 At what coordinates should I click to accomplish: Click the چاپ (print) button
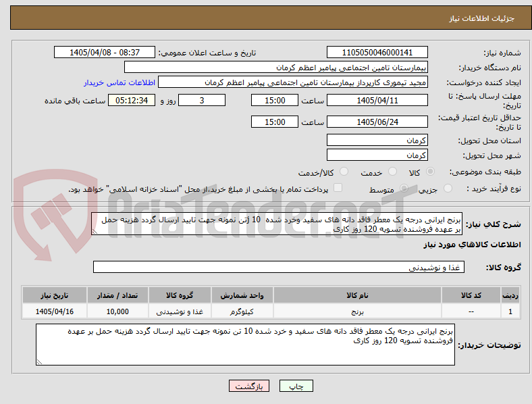(x=296, y=386)
